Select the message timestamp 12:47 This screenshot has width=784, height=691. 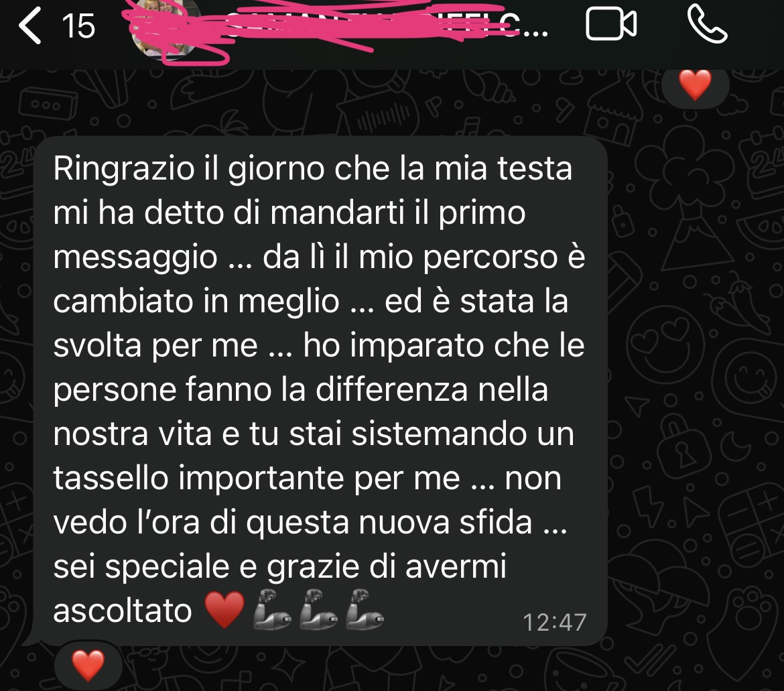pyautogui.click(x=555, y=623)
